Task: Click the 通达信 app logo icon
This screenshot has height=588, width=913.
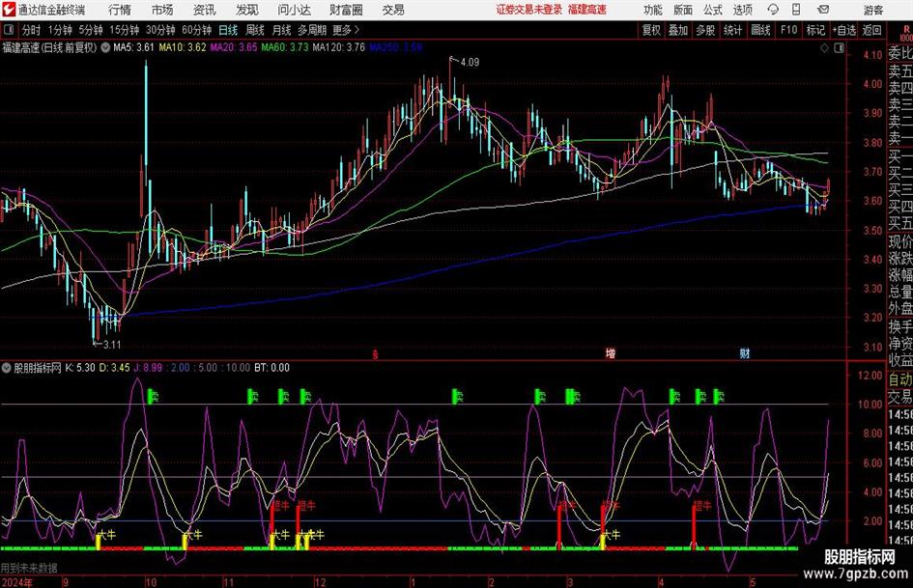Action: 9,10
